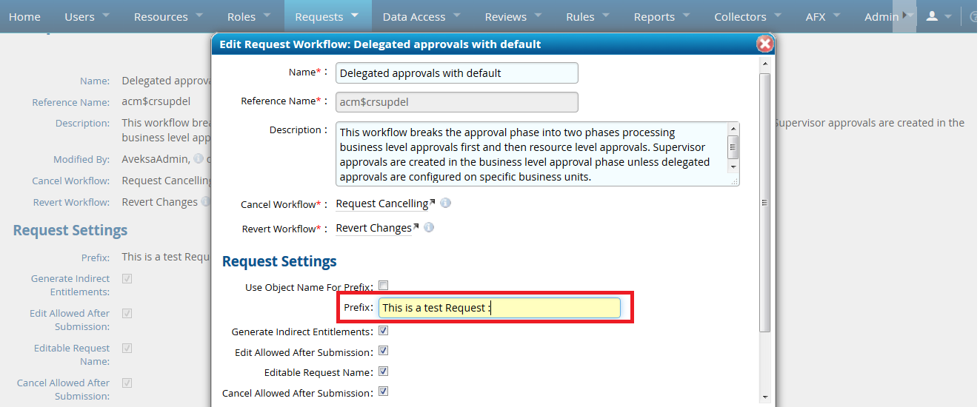Viewport: 980px width, 407px height.
Task: Click info icon beside Request Cancelling
Action: click(445, 203)
